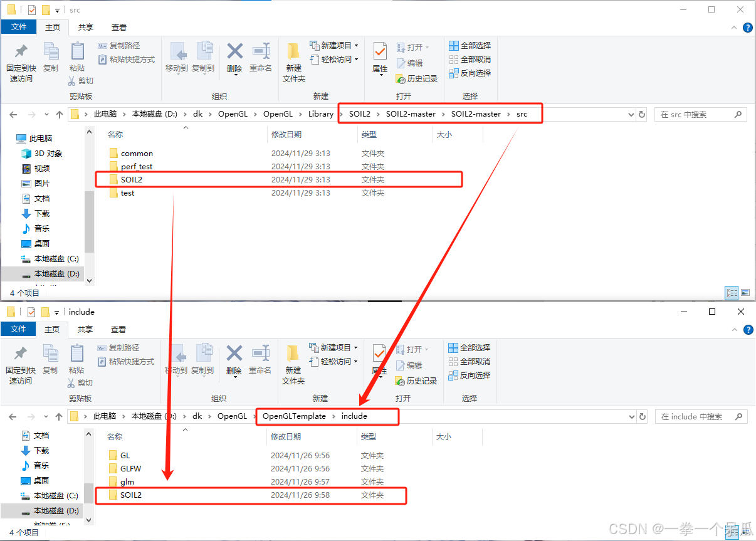The image size is (756, 541).
Task: Switch to the 共享 ribbon tab
Action: (x=85, y=28)
